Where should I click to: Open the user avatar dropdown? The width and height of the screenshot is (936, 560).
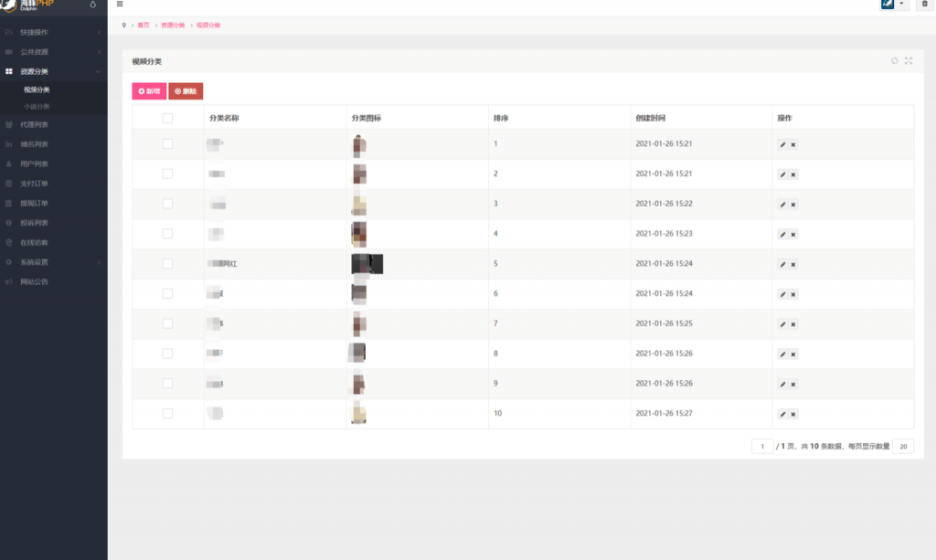coord(894,5)
